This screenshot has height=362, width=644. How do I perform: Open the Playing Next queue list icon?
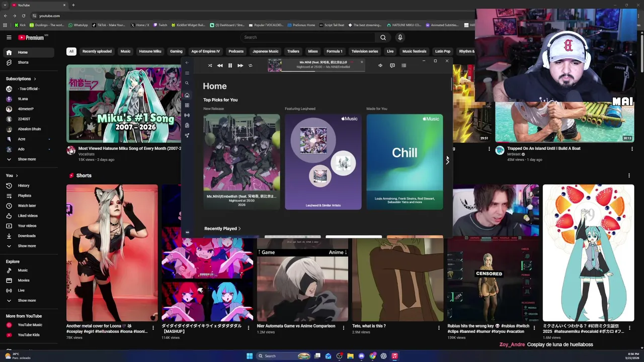[404, 65]
